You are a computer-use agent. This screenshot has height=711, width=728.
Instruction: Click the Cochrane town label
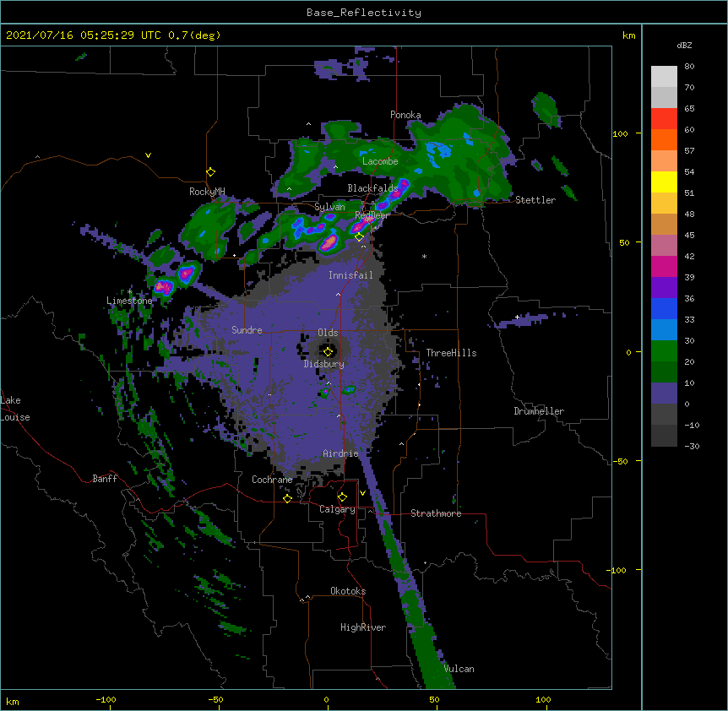coord(272,480)
